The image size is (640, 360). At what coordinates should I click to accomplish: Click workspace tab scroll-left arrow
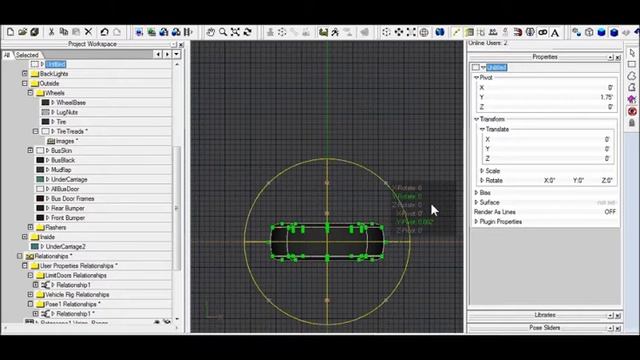(158, 54)
